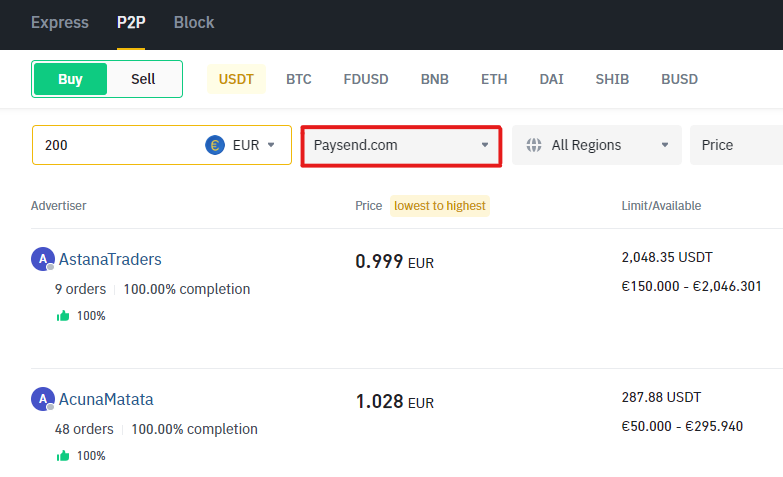The width and height of the screenshot is (783, 477).
Task: Click the 2,048.35 USDT available amount
Action: click(x=667, y=257)
